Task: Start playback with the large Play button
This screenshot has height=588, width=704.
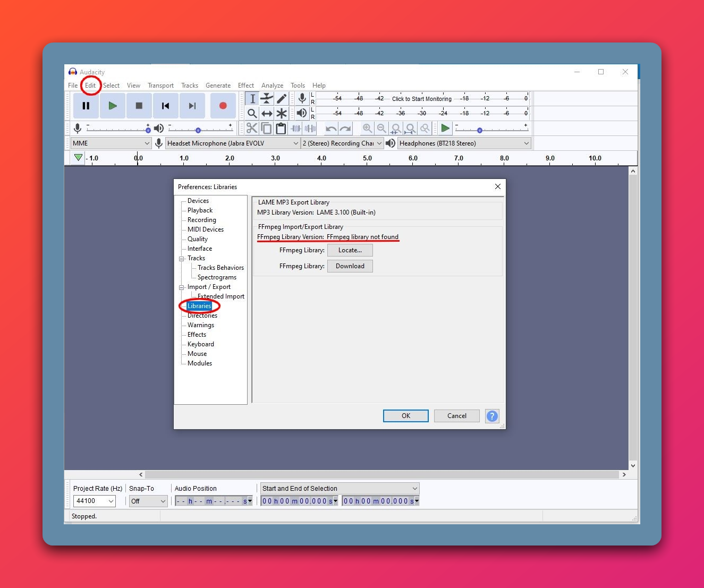Action: pyautogui.click(x=112, y=106)
